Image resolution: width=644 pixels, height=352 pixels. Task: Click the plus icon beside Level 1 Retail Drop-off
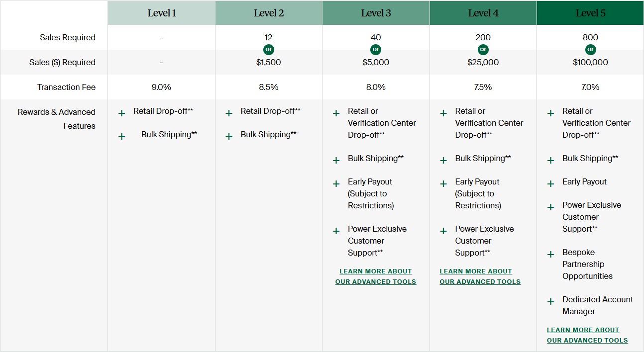[121, 113]
